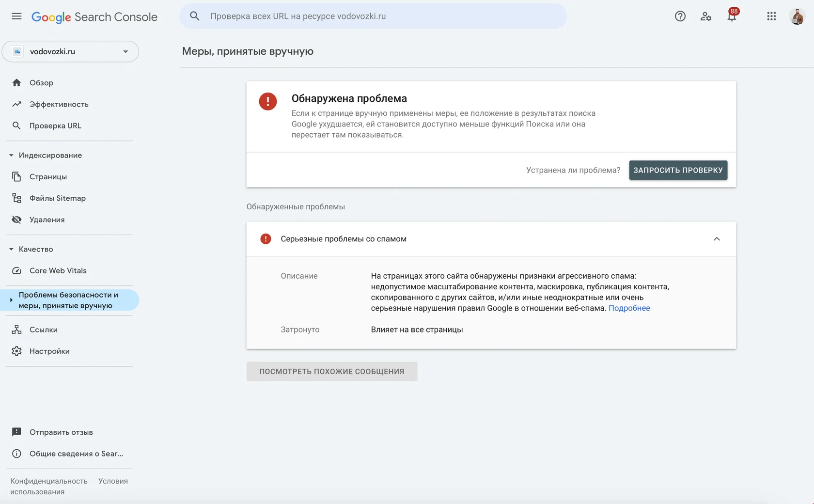Image resolution: width=814 pixels, height=504 pixels.
Task: Open Эффективность performance report icon
Action: (17, 104)
